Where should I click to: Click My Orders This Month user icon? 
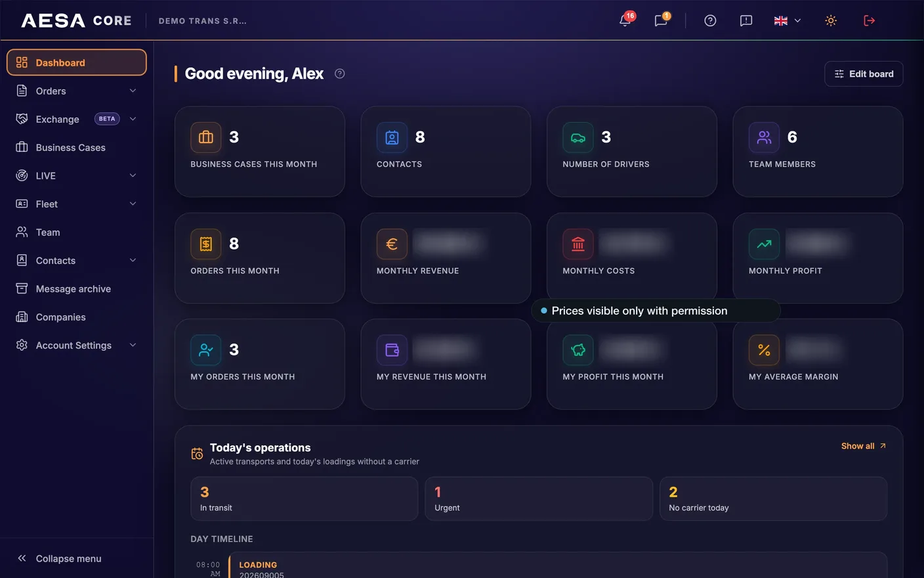[x=206, y=350]
